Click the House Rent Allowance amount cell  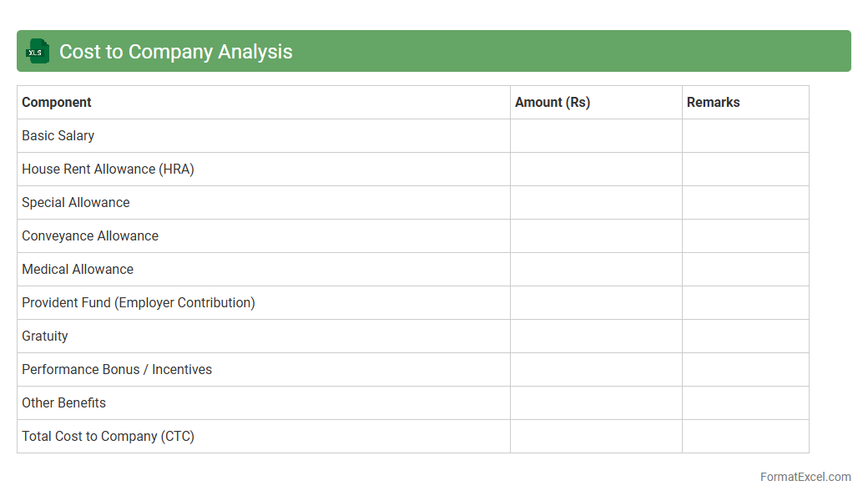coord(596,169)
